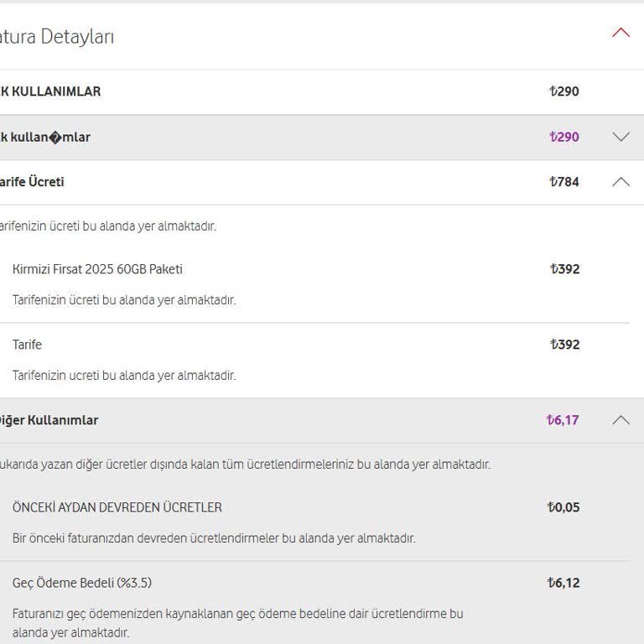Screen dimensions: 644x644
Task: Click the ₺392 price for Kirmizi Firsat package
Action: [x=564, y=269]
